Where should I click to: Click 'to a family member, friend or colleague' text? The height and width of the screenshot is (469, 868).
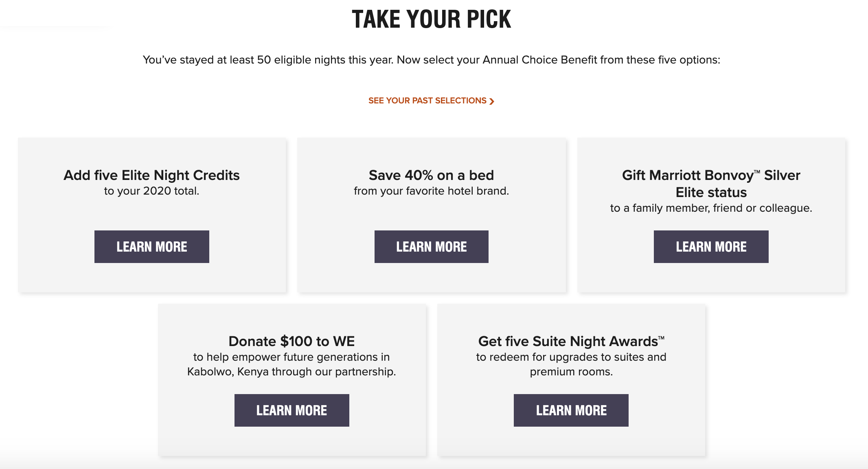coord(711,208)
